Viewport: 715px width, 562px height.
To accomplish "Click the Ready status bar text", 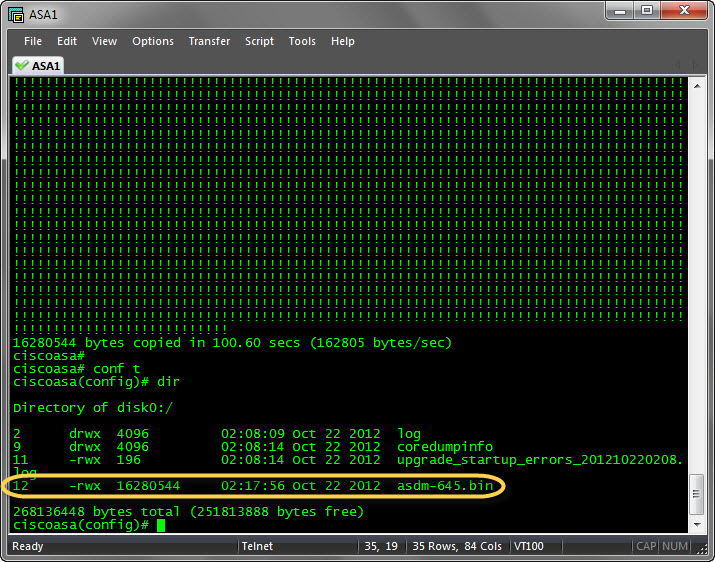I will [x=27, y=546].
